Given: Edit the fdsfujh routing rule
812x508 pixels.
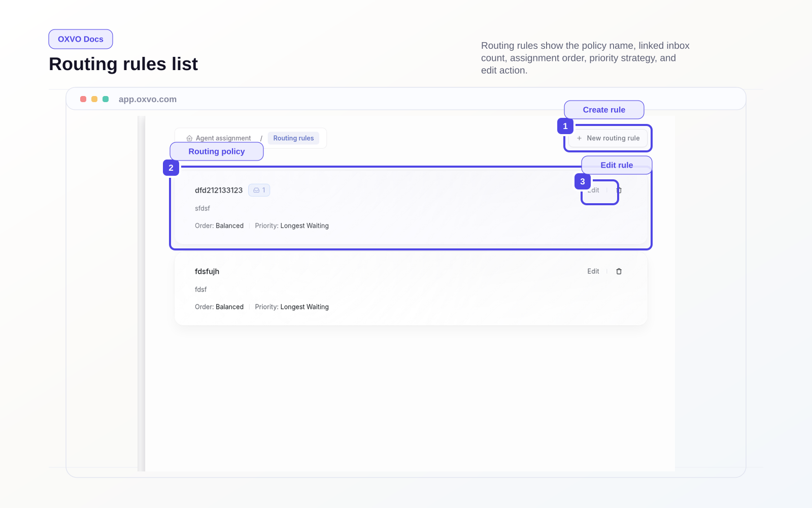Looking at the screenshot, I should (593, 271).
